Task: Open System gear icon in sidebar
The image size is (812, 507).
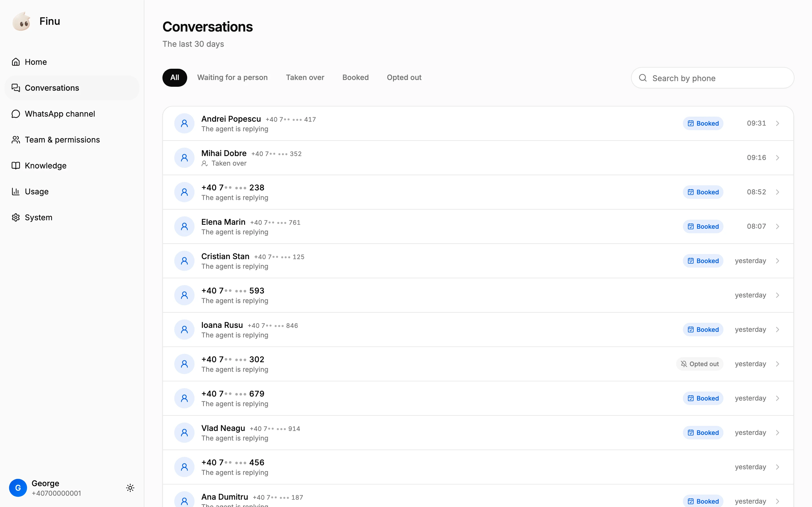Action: (16, 217)
